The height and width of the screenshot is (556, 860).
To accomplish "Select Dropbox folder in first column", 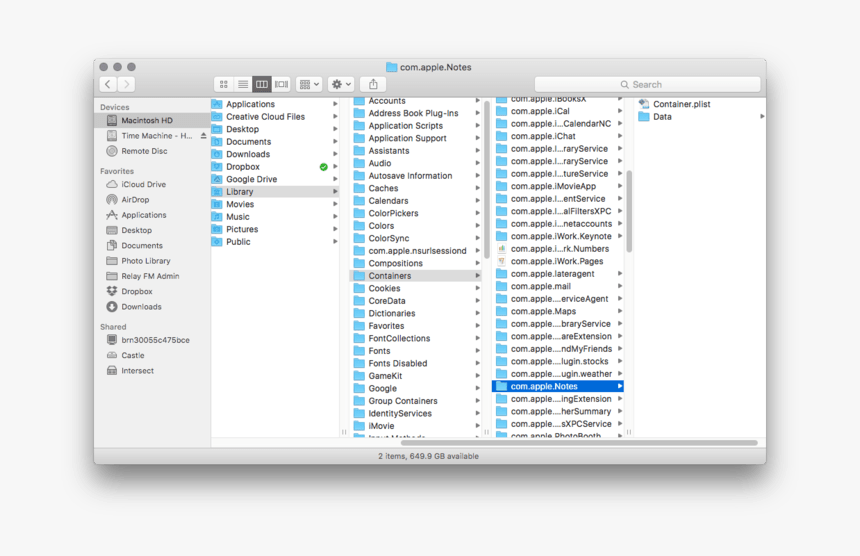I will 274,167.
